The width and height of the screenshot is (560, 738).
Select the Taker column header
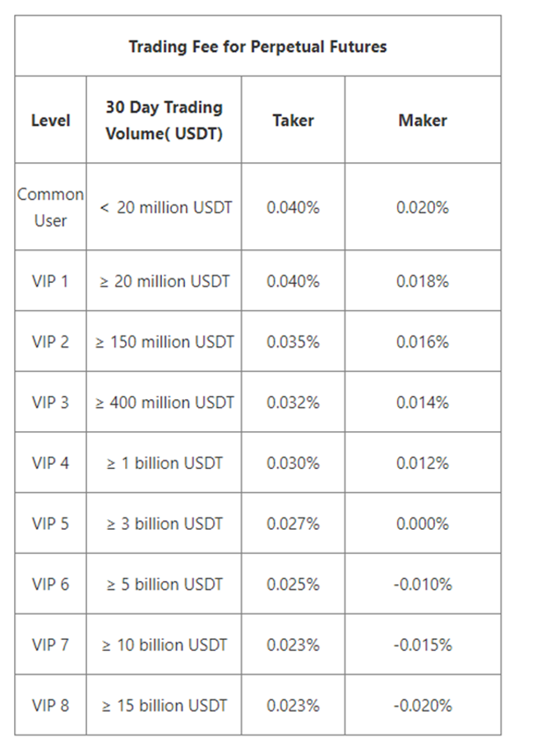(293, 120)
